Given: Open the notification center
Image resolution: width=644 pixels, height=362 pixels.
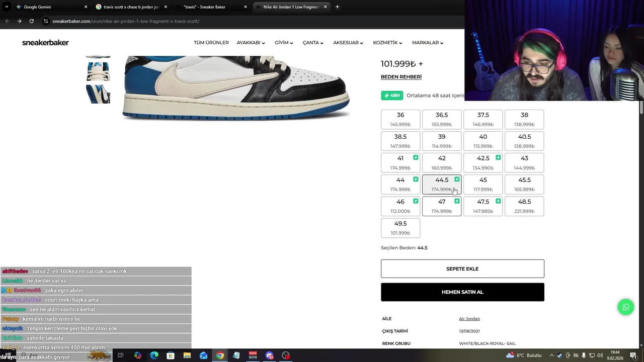Looking at the screenshot, I should 633,355.
